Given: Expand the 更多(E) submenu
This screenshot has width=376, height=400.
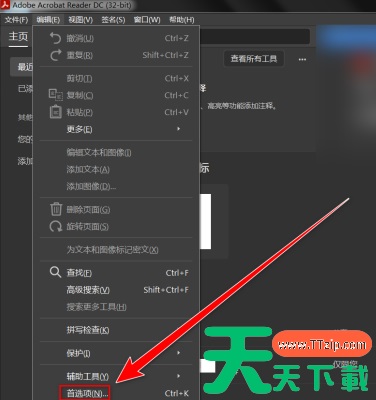Looking at the screenshot, I should click(116, 129).
